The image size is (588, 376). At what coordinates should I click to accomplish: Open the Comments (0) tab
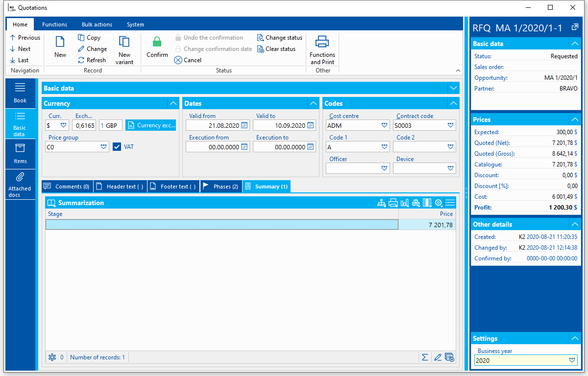pos(67,187)
